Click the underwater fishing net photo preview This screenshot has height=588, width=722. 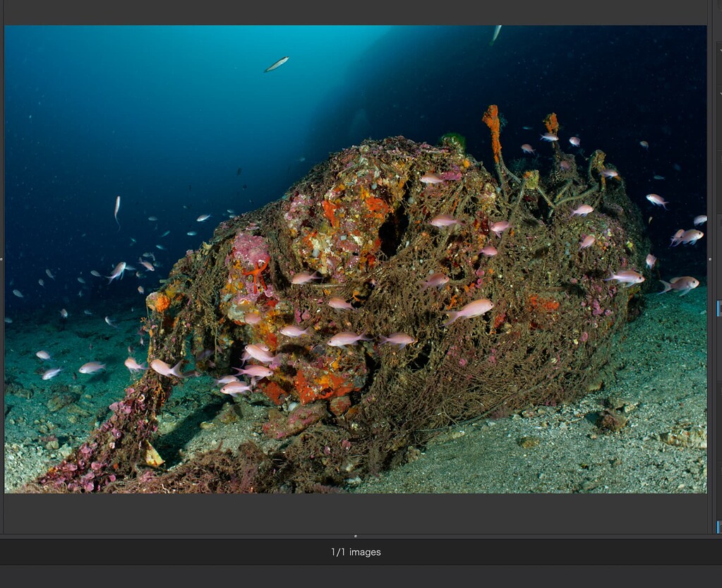click(x=356, y=259)
